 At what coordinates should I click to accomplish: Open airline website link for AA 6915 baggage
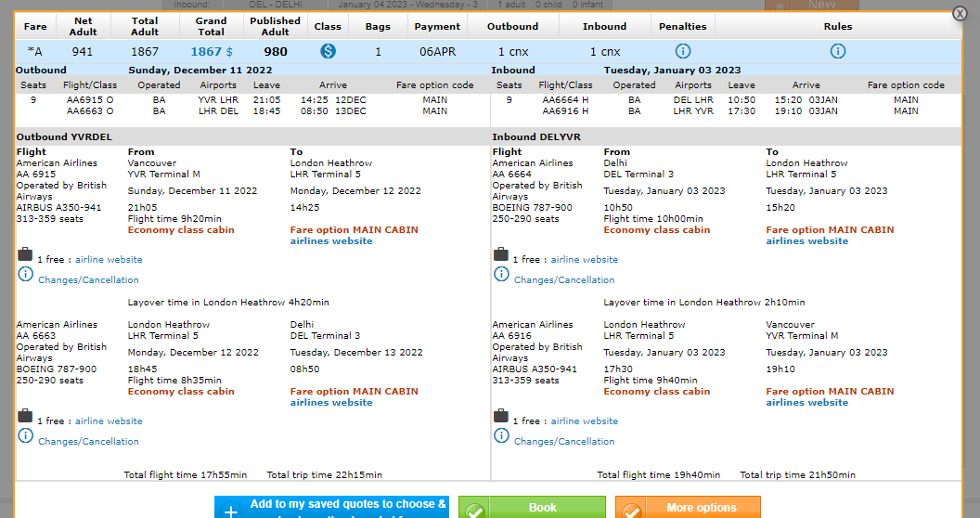tap(109, 260)
